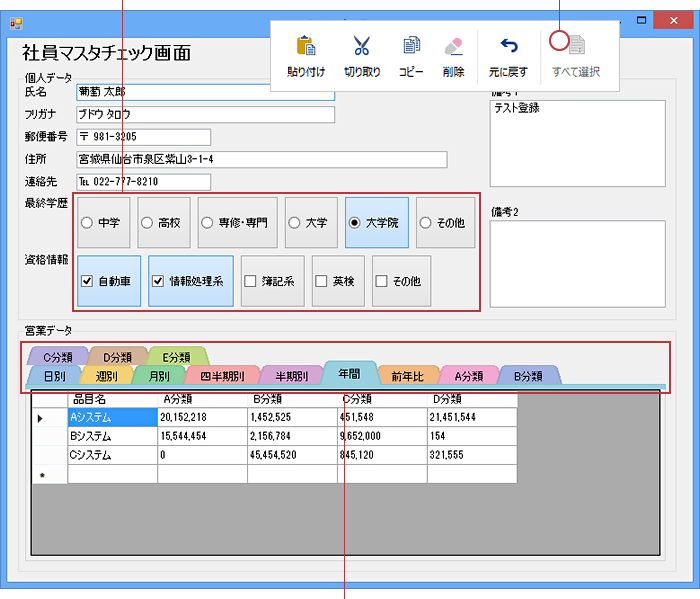Click the 住所 address input field
The image size is (700, 599).
[x=262, y=159]
